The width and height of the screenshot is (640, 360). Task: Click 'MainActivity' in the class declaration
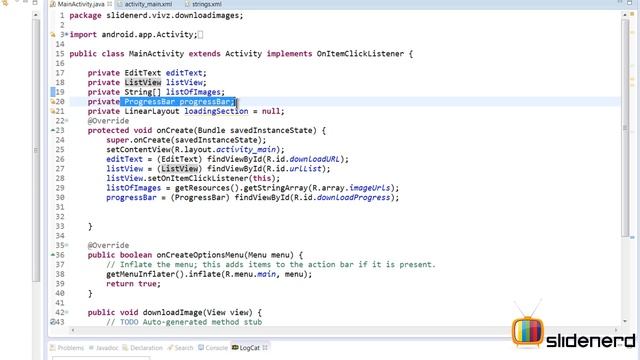click(156, 54)
